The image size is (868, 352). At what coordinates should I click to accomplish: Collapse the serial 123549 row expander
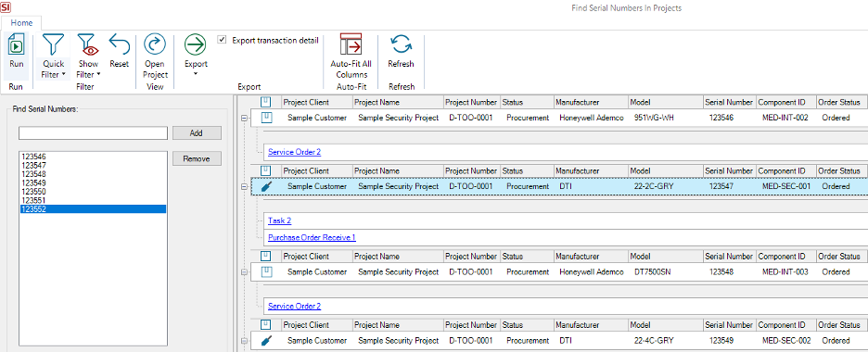point(244,341)
